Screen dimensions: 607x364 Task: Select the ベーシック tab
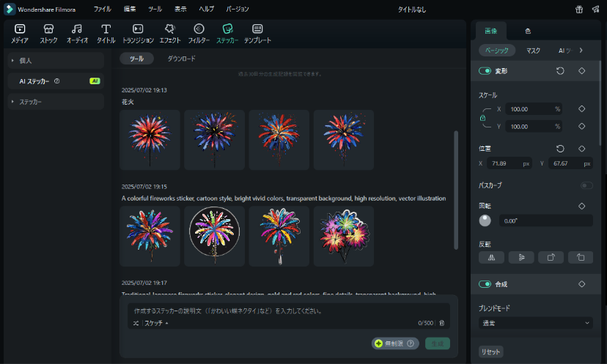(497, 51)
